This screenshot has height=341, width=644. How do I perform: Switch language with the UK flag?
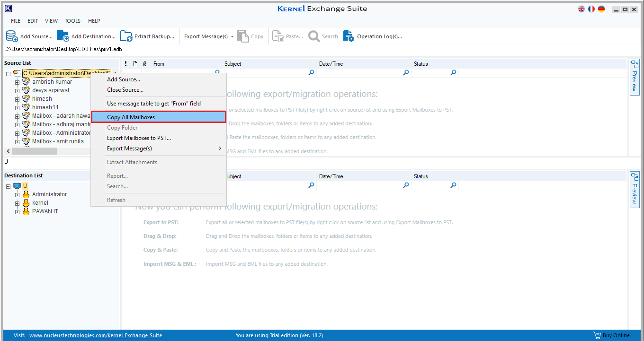[x=581, y=9]
